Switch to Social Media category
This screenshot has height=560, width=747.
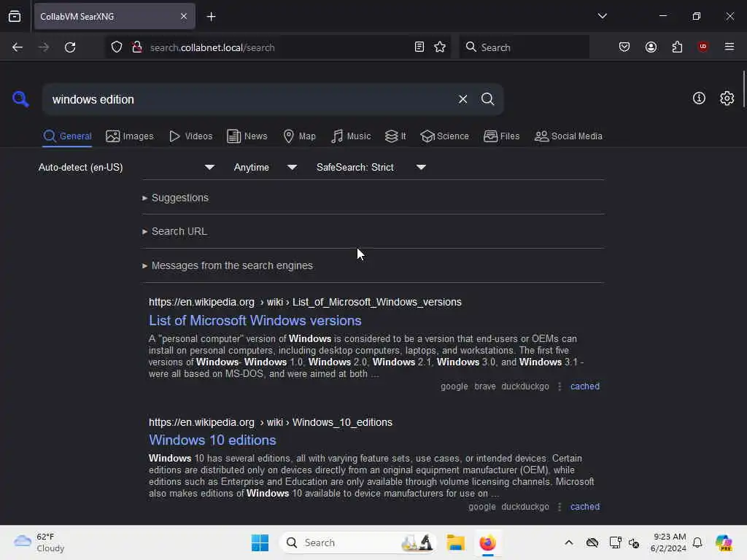coord(568,136)
